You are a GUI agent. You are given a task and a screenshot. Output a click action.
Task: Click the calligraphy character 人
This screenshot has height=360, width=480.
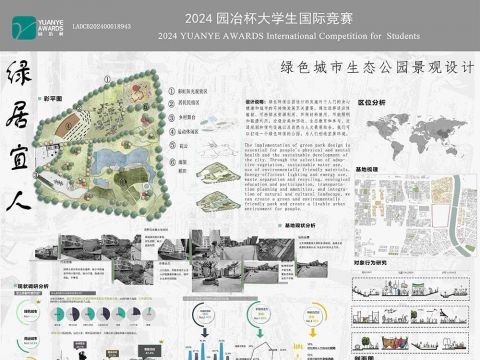(18, 201)
